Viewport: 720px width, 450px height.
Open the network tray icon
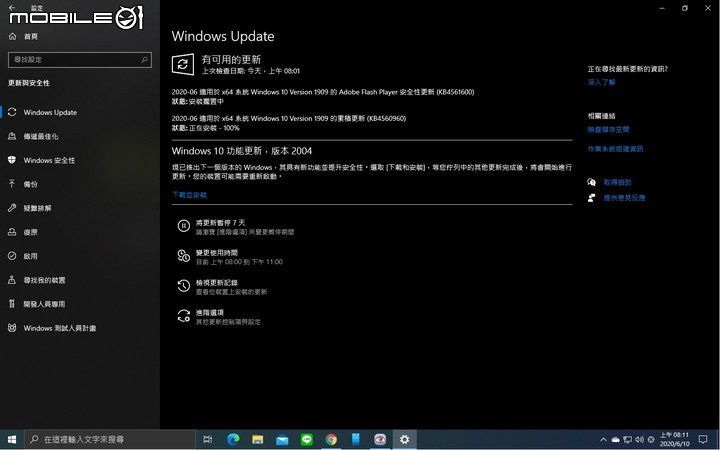pos(627,439)
